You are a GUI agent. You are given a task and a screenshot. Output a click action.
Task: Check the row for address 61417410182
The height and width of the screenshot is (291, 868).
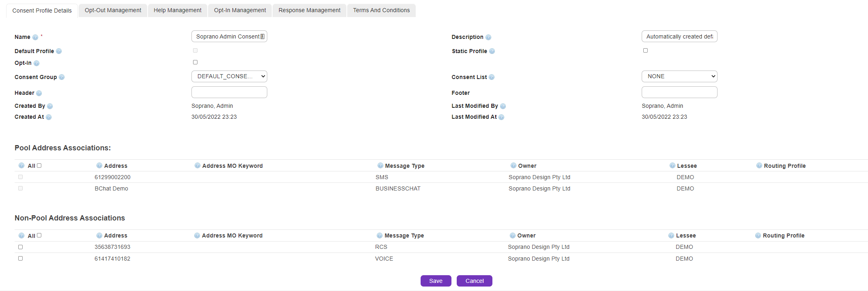(x=20, y=259)
